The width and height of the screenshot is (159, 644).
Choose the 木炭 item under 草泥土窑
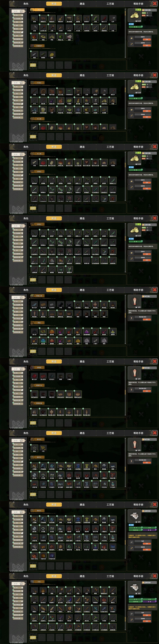pyautogui.click(x=61, y=305)
